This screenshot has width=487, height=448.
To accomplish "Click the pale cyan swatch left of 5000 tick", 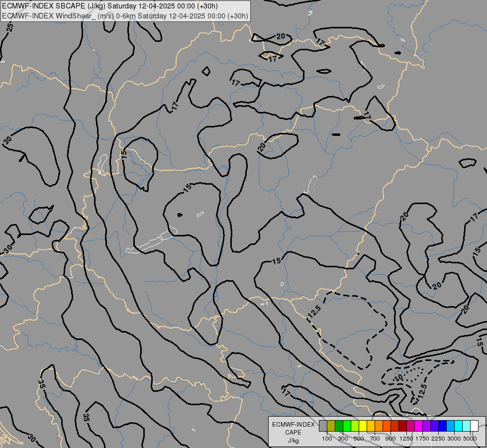I will (x=467, y=426).
